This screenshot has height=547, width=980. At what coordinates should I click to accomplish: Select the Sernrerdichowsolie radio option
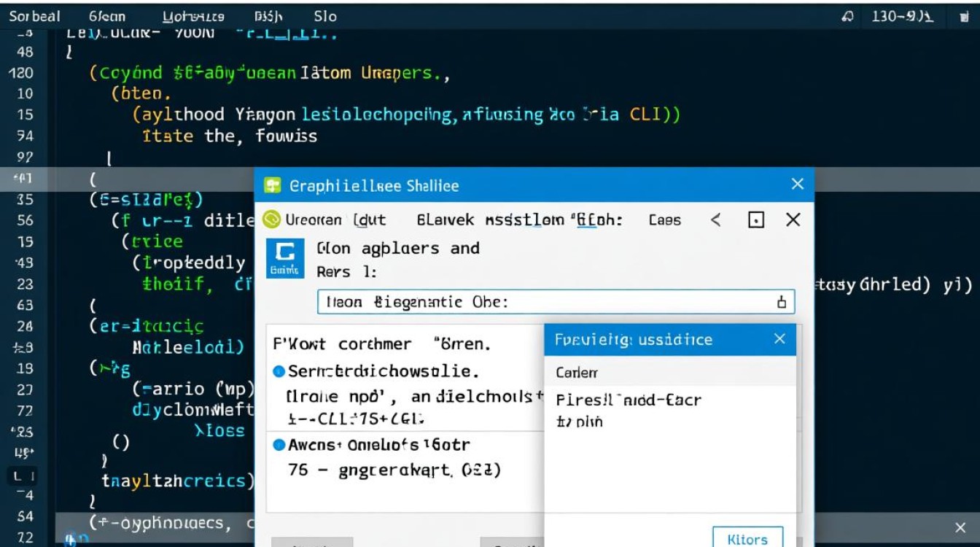[279, 372]
